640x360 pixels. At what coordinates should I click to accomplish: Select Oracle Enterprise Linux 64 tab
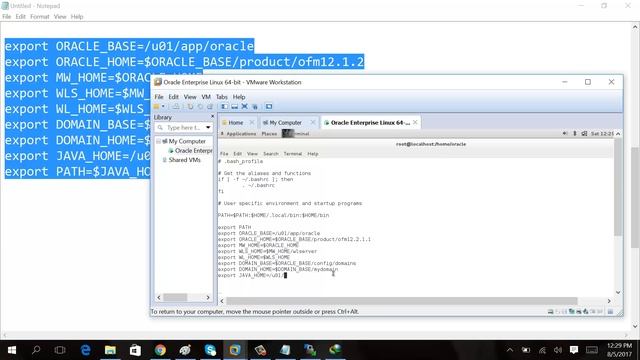370,122
